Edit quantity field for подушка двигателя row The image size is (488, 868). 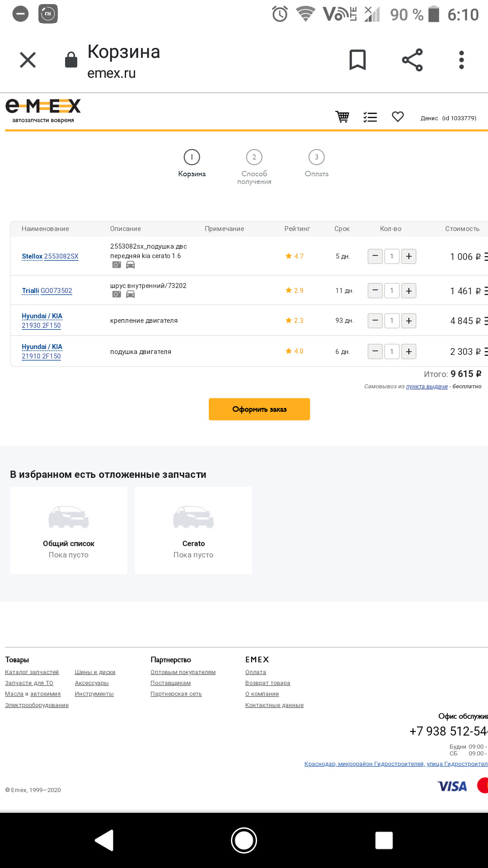[392, 351]
